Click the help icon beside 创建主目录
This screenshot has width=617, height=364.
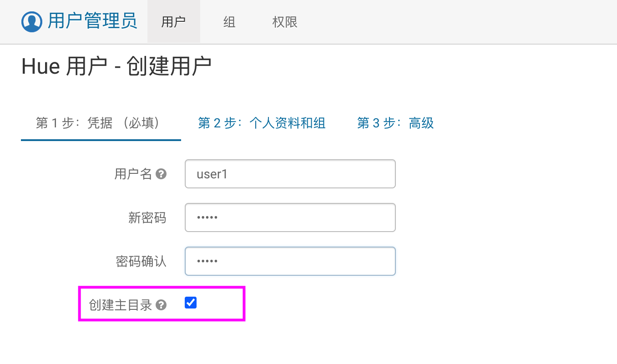click(x=161, y=305)
